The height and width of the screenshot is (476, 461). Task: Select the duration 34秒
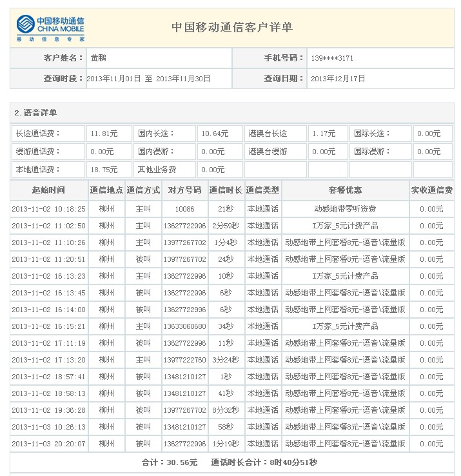click(x=226, y=326)
